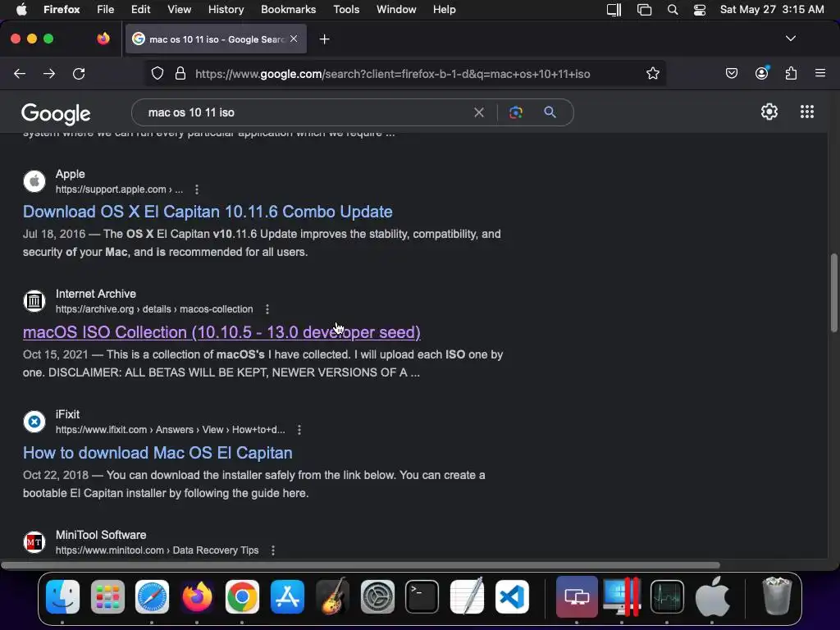Open 'How to download Mac OS El Capitan'

(x=157, y=453)
